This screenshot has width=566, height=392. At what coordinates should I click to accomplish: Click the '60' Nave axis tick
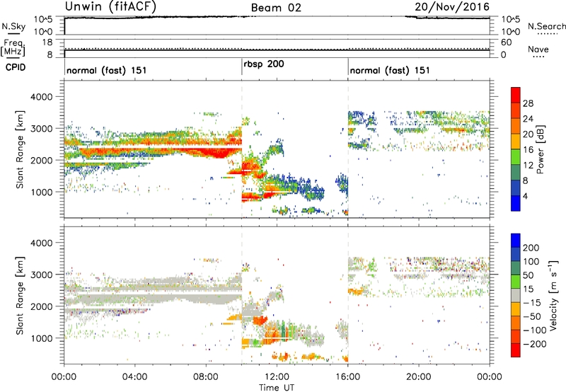[x=507, y=42]
